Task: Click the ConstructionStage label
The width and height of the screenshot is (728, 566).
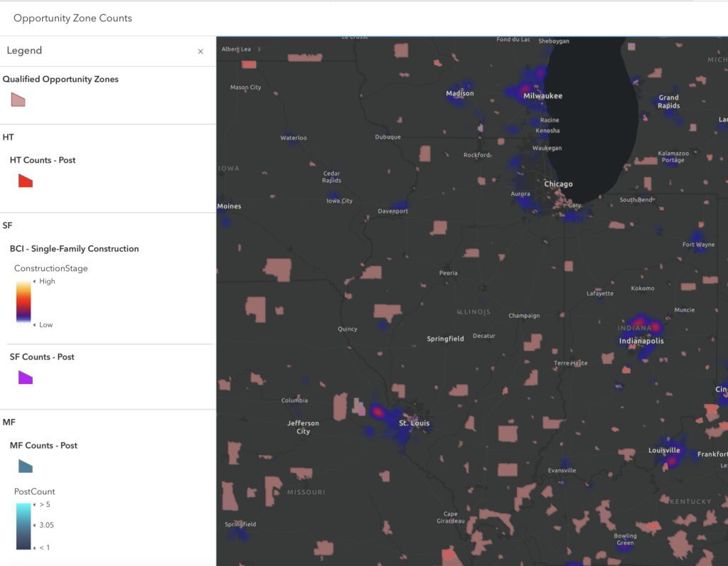Action: [50, 268]
